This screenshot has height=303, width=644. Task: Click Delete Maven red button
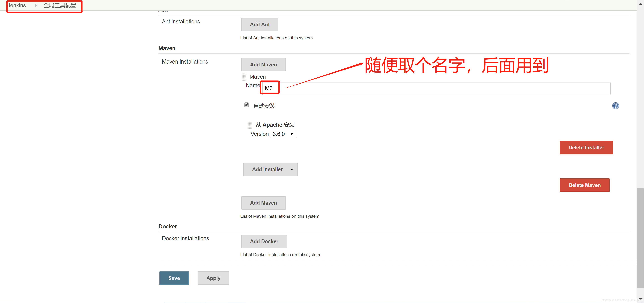point(584,185)
